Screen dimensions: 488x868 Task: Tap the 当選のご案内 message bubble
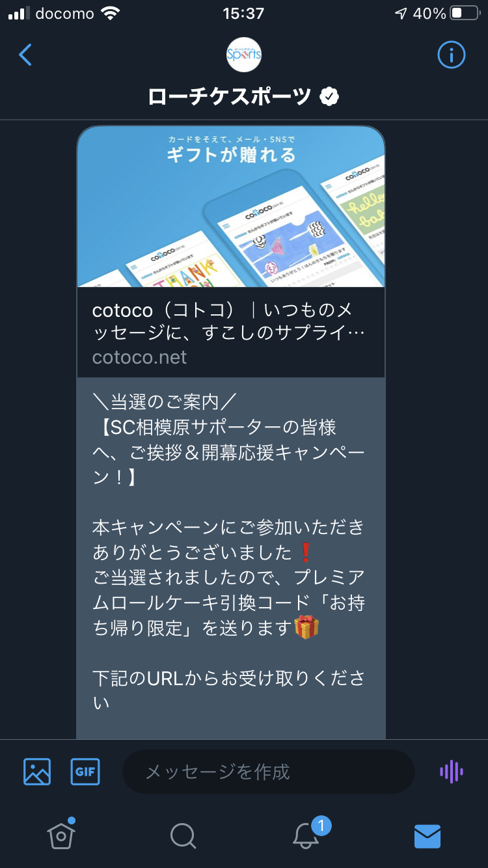(x=231, y=558)
